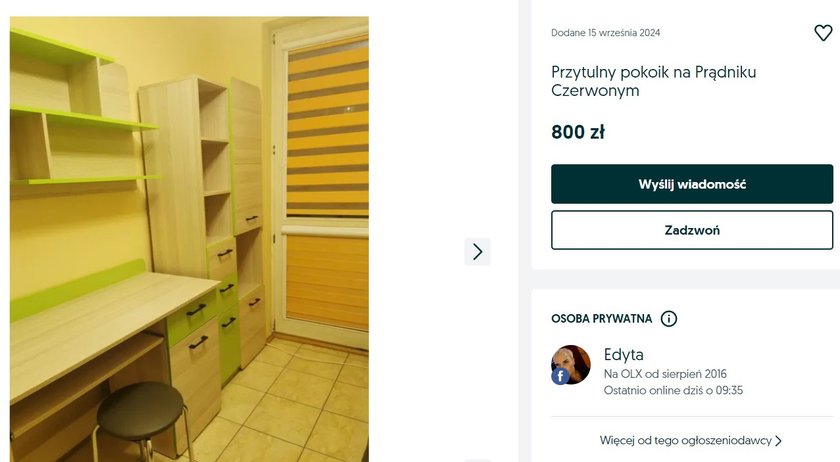Show next photo with right arrow

pyautogui.click(x=477, y=251)
